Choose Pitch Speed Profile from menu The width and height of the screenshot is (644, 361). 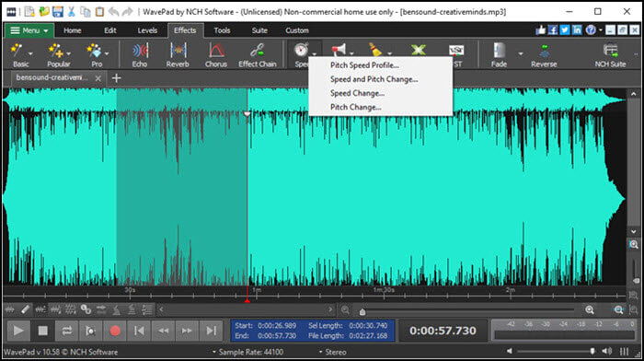pos(364,65)
